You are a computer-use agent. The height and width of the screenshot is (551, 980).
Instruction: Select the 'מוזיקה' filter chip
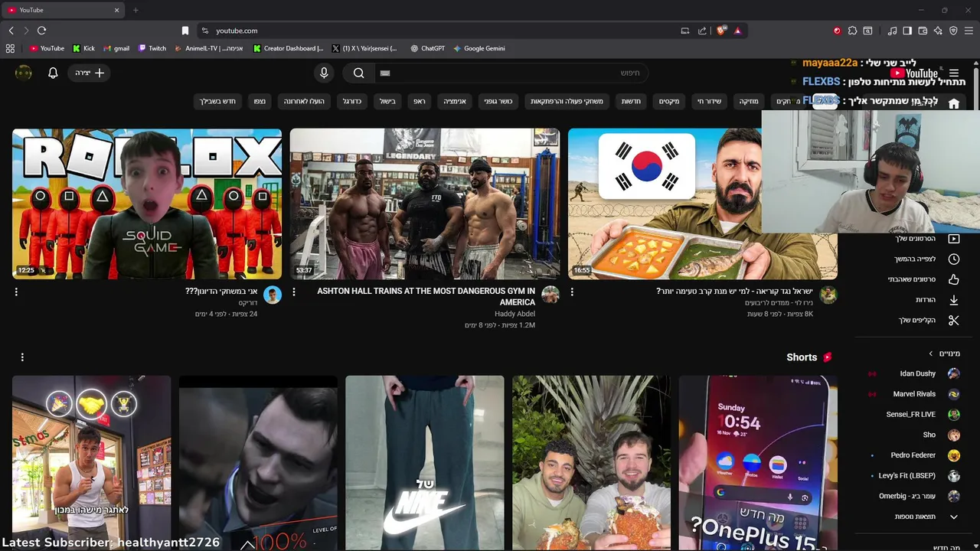click(x=748, y=101)
